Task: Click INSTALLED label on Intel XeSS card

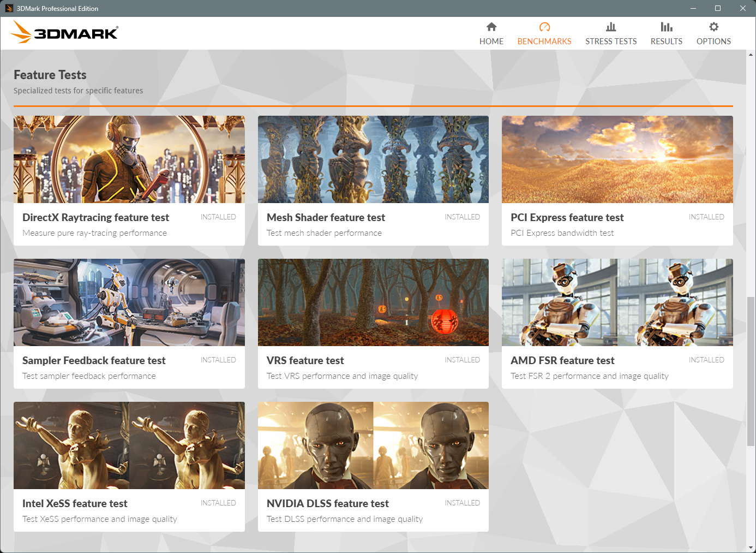Action: click(x=218, y=503)
